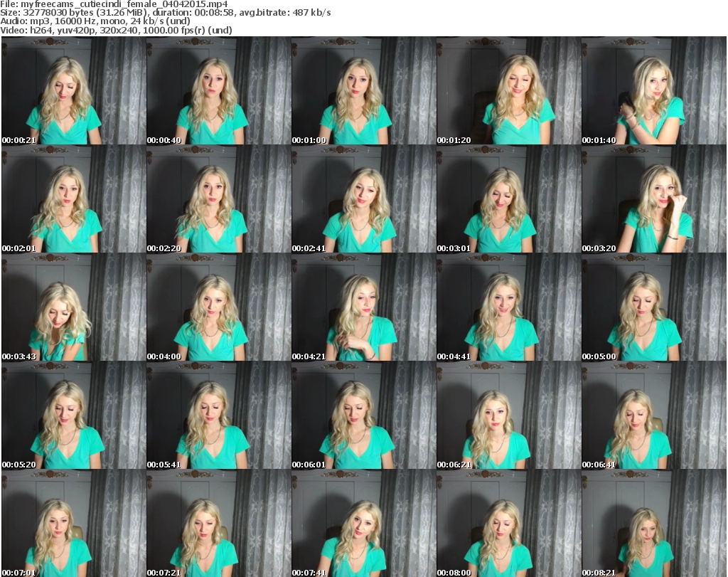The height and width of the screenshot is (577, 728).
Task: Pick the thumbnail timed 00:02:20
Action: (x=219, y=198)
